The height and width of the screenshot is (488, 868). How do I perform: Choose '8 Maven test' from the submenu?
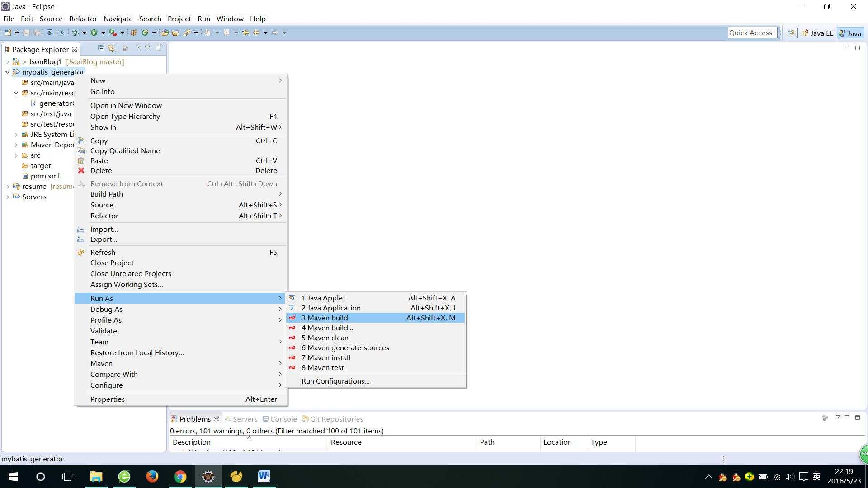376,368
